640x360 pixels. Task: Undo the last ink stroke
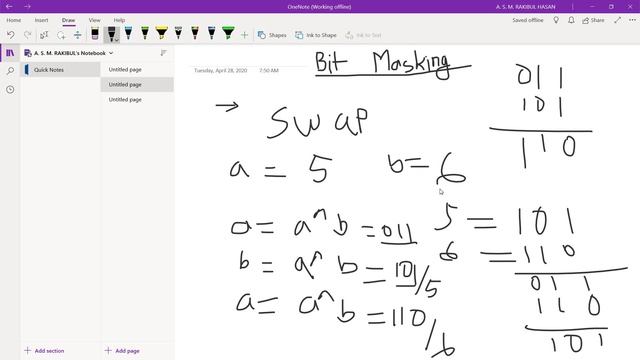coord(11,35)
